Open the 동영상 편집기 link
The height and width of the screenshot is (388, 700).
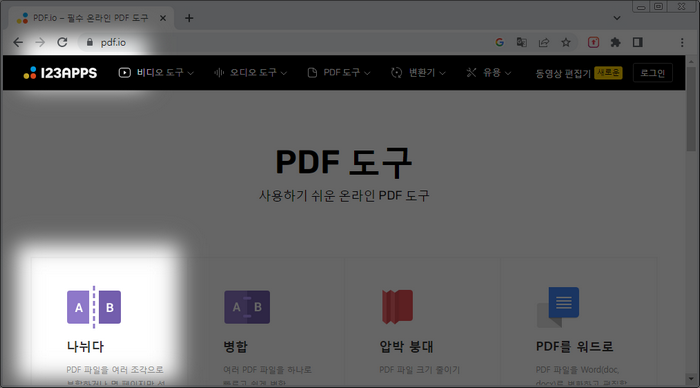click(x=563, y=73)
